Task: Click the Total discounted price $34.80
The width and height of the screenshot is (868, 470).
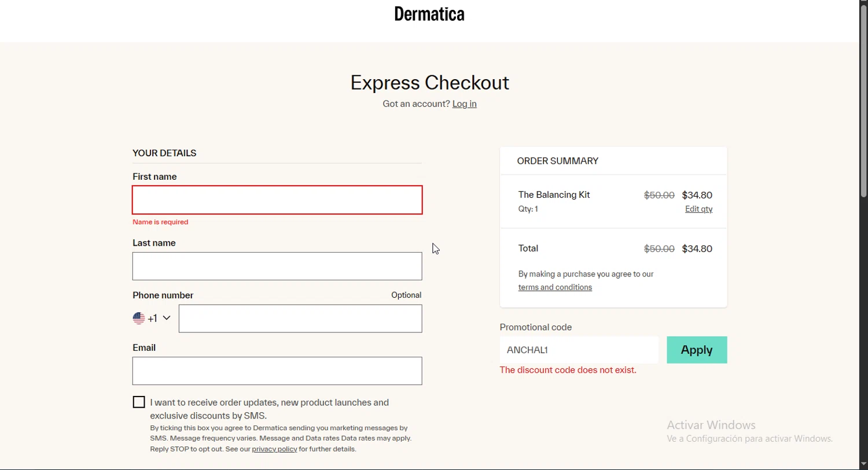Action: coord(697,249)
